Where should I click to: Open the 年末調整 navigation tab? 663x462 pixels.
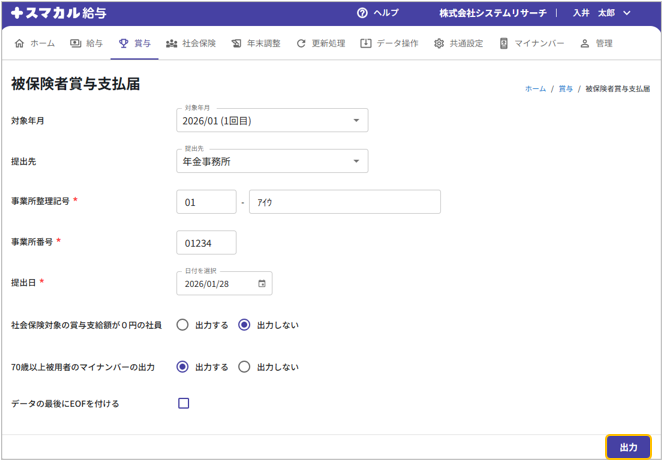[256, 44]
